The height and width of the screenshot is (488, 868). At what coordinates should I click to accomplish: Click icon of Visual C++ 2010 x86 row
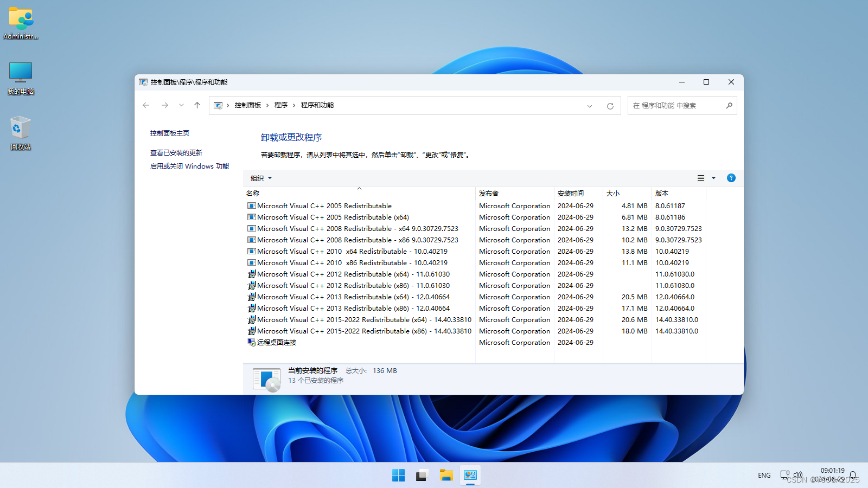tap(252, 263)
